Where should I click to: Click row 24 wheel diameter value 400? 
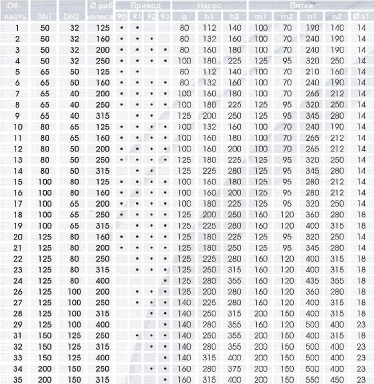(x=103, y=281)
